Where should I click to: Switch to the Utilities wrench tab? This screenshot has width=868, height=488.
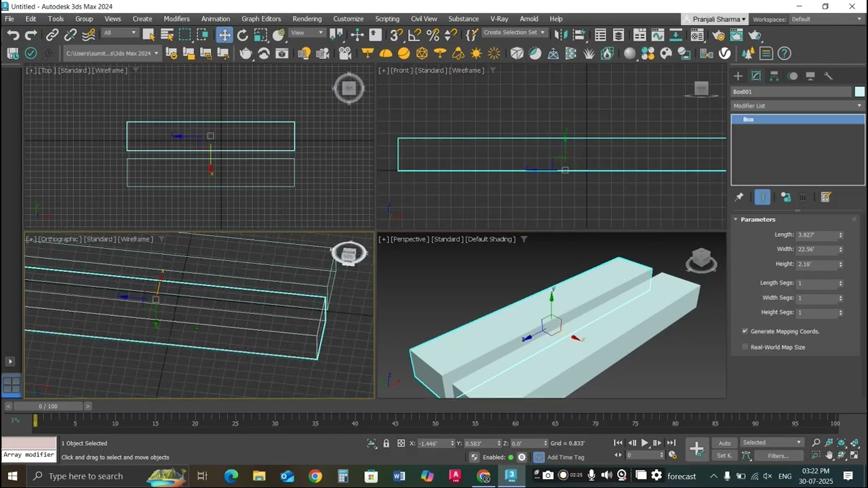tap(828, 76)
